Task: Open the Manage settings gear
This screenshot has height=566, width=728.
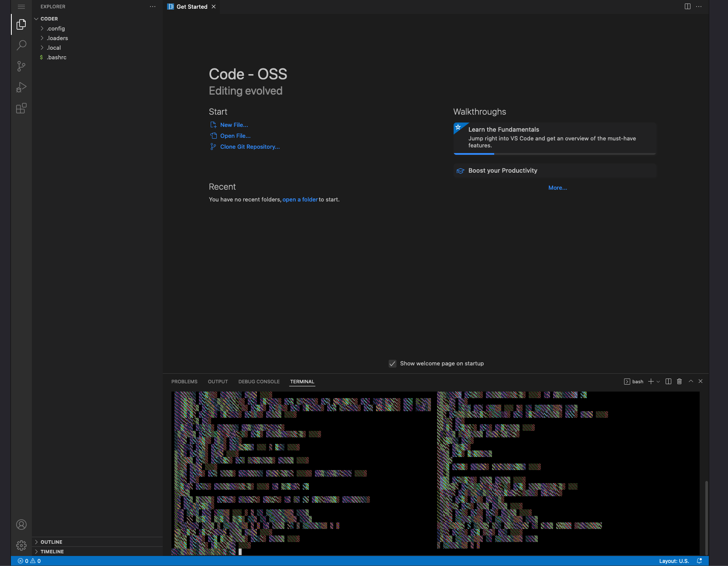Action: (21, 545)
